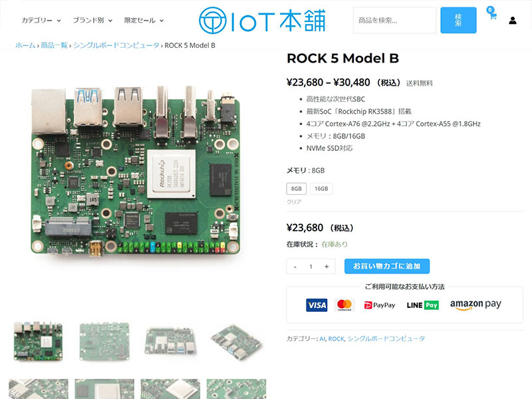Select the VISA payment logo
The width and height of the screenshot is (532, 399).
click(x=317, y=305)
